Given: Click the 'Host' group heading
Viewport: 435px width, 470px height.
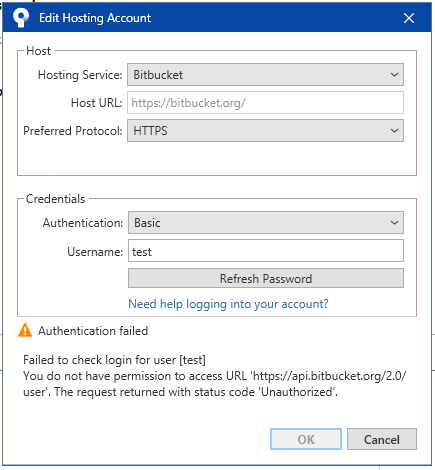Looking at the screenshot, I should [x=38, y=51].
